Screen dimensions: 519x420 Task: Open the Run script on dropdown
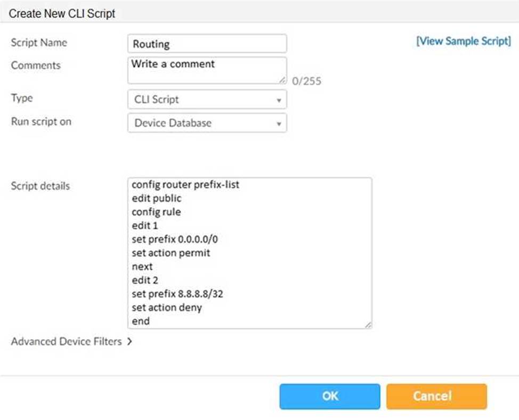(207, 123)
